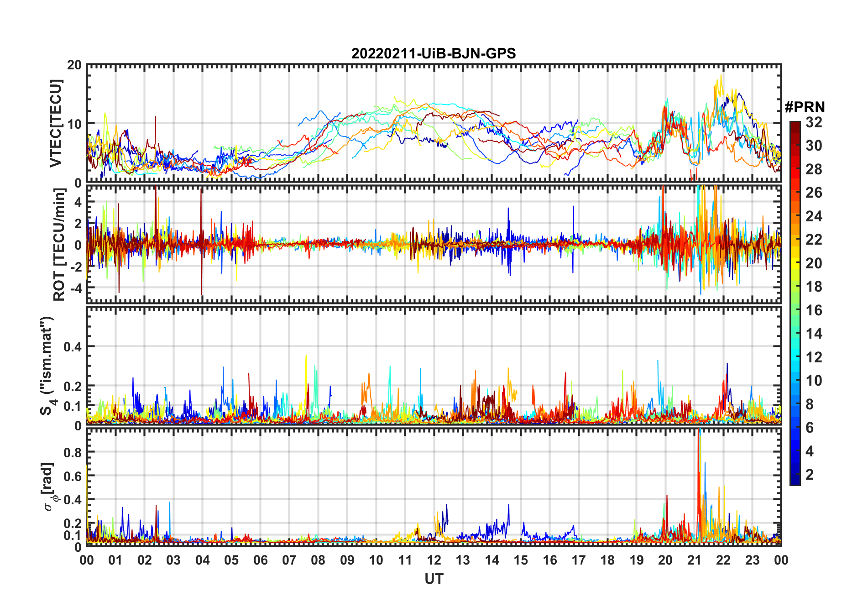
Task: Click sigma phi y-axis tick label 0.6
Action: [73, 476]
